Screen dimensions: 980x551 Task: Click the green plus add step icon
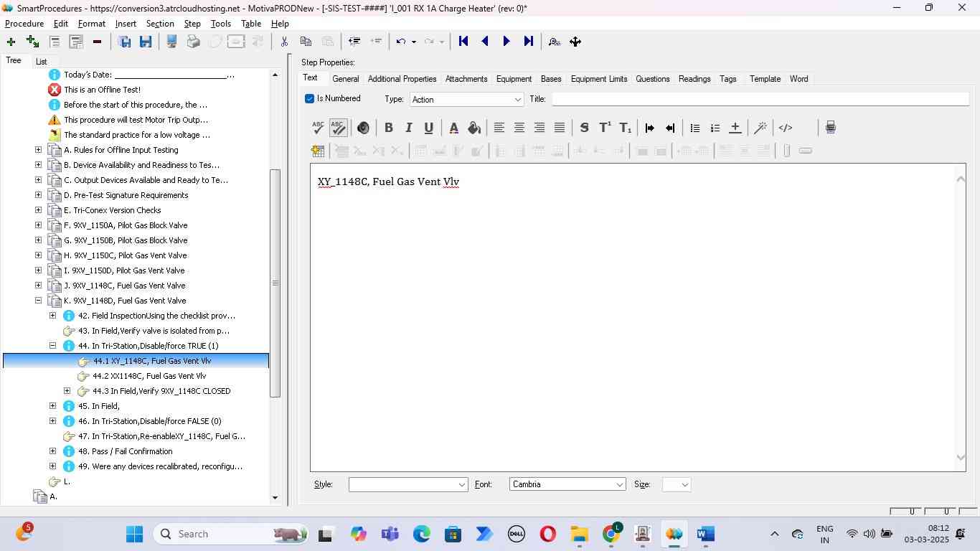click(x=11, y=42)
